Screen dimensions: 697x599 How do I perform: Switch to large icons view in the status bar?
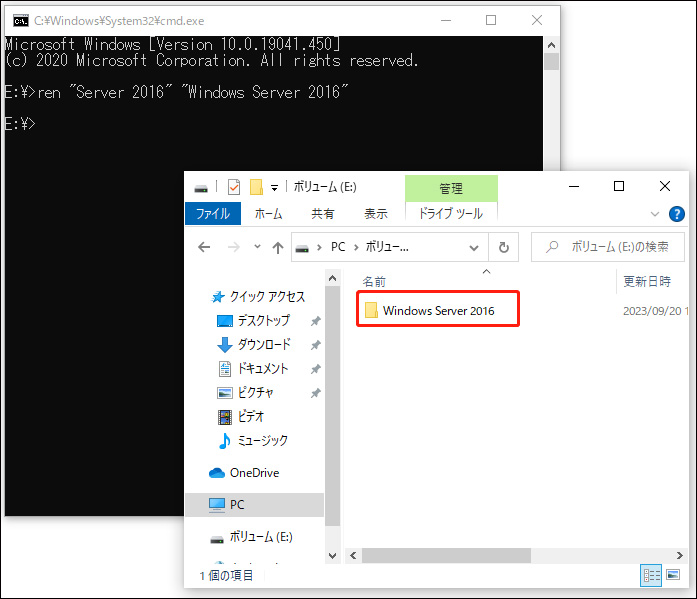[673, 575]
